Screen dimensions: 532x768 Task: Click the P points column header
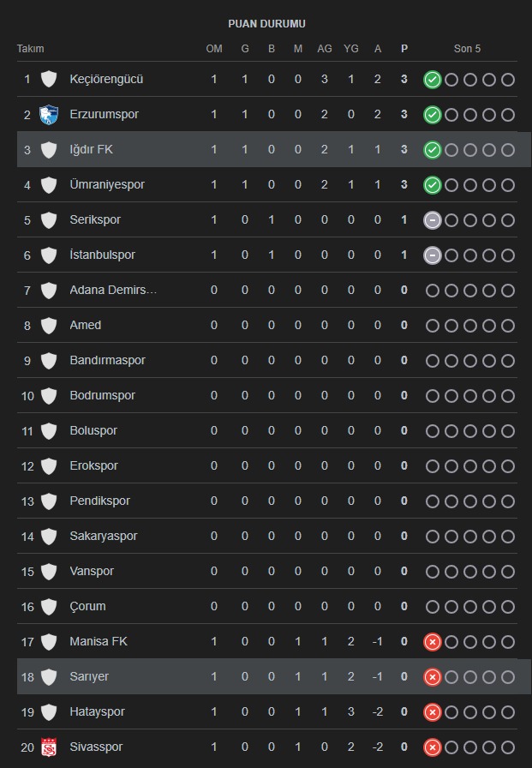[x=404, y=49]
